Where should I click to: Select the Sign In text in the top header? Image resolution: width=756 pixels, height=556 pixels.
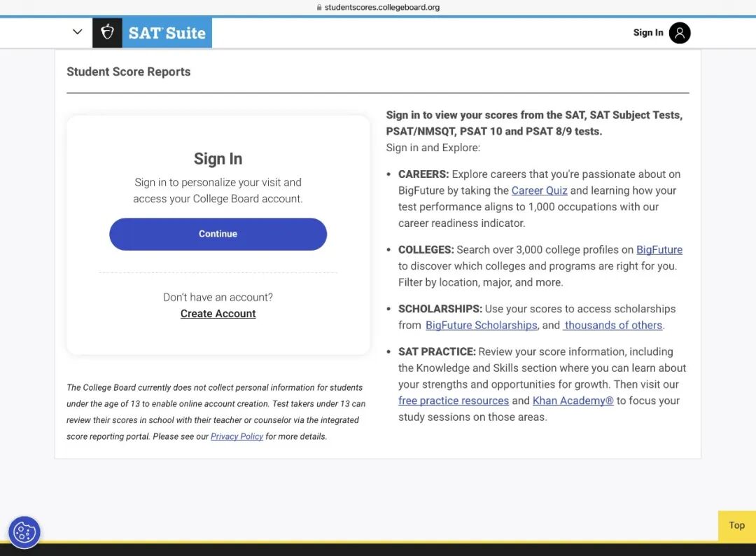647,33
